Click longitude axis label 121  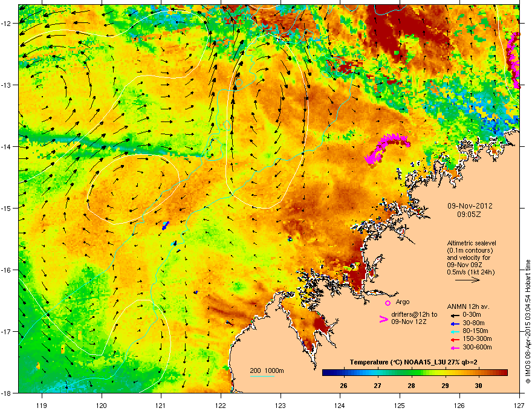coord(161,405)
